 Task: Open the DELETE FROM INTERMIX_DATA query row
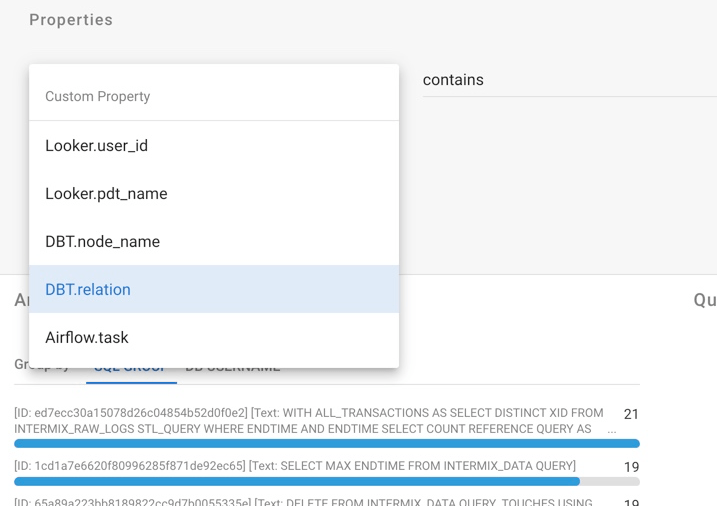(300, 502)
